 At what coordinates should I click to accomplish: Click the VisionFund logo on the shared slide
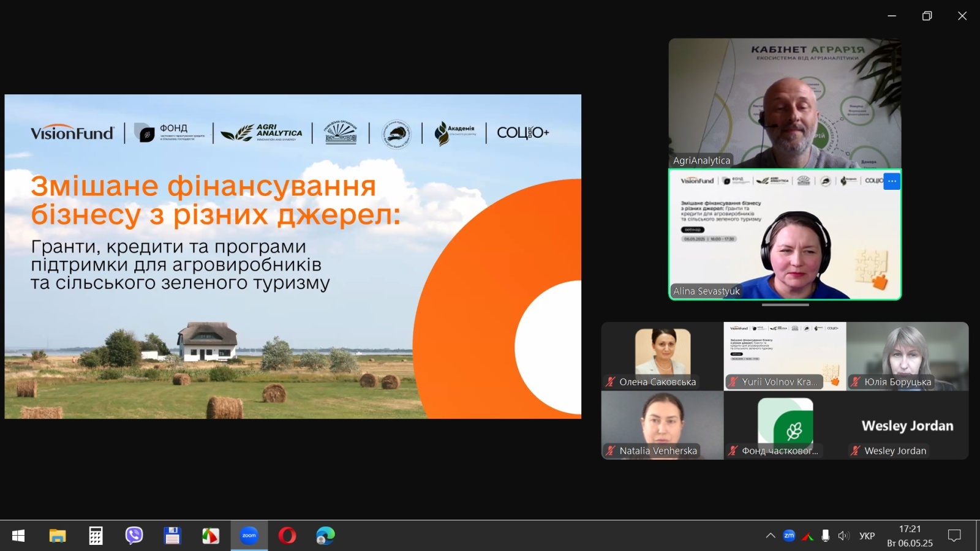point(72,133)
